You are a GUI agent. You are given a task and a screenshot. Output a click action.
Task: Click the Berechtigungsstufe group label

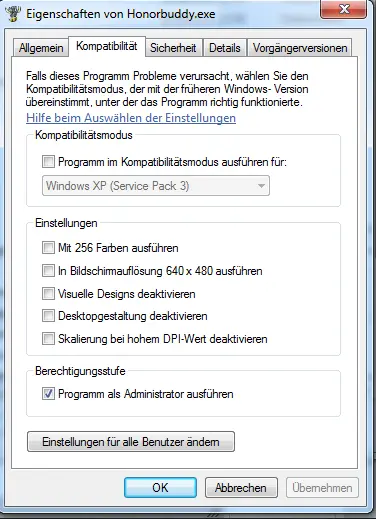coord(80,371)
